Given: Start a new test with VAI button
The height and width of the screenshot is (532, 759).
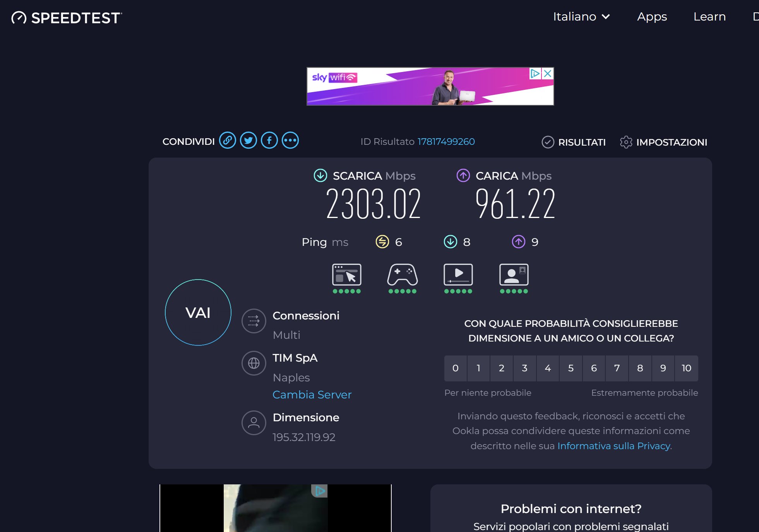Looking at the screenshot, I should (198, 312).
